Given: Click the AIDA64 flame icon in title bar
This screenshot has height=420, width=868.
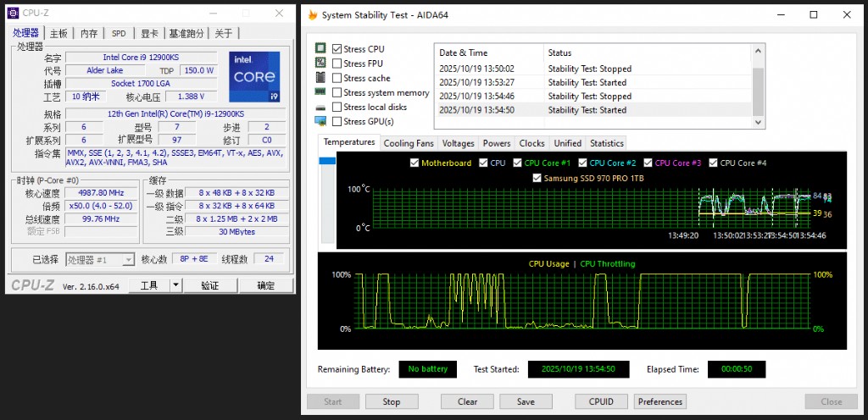Looking at the screenshot, I should [x=313, y=15].
